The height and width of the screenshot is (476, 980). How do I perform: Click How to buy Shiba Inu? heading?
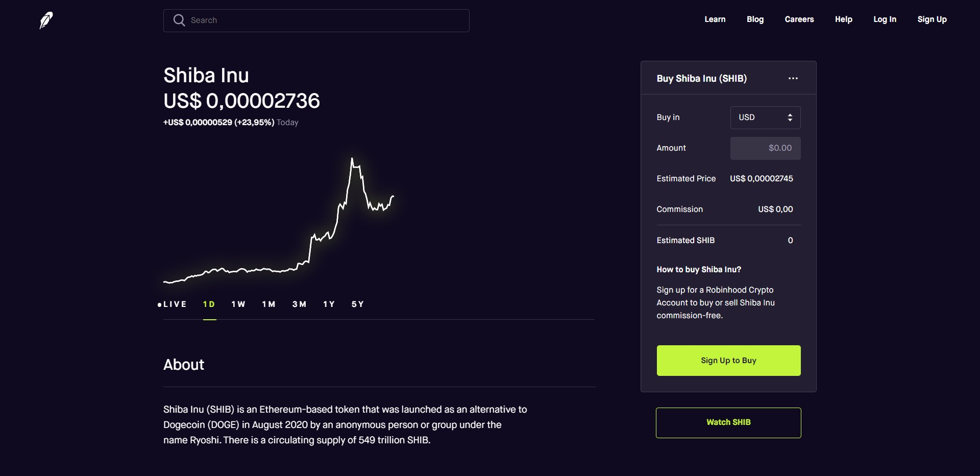point(699,270)
